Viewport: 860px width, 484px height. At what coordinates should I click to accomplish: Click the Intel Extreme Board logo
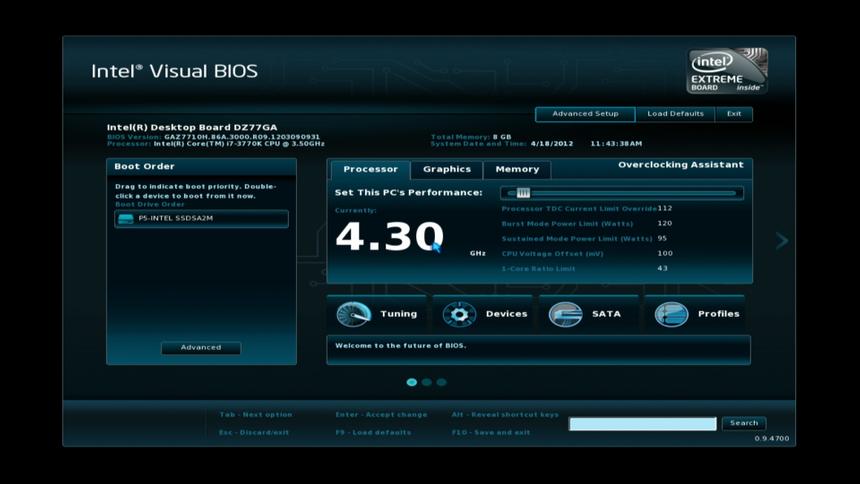point(727,71)
